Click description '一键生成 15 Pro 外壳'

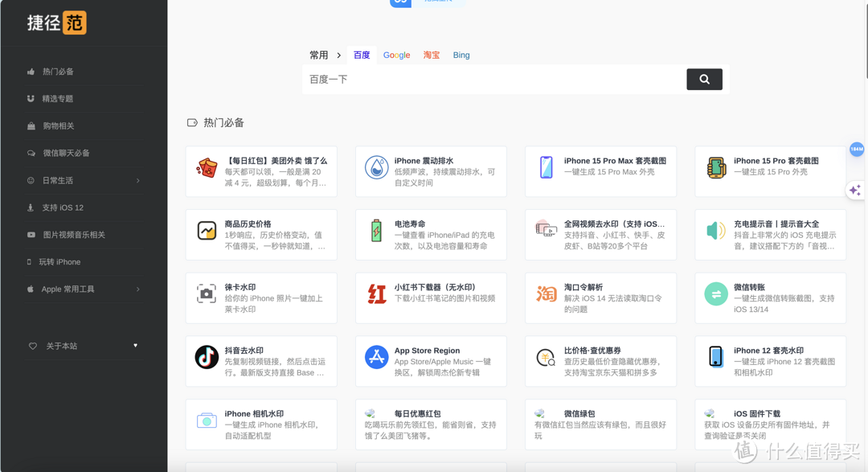(770, 172)
